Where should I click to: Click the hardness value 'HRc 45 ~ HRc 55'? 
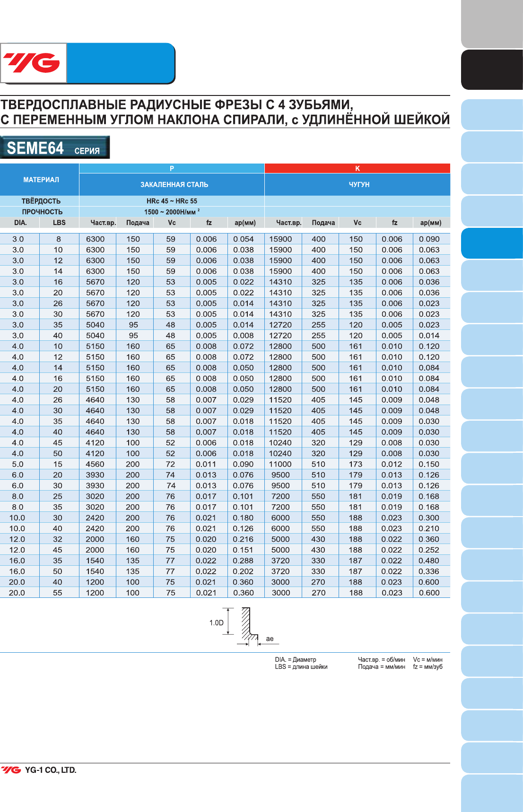click(x=172, y=201)
